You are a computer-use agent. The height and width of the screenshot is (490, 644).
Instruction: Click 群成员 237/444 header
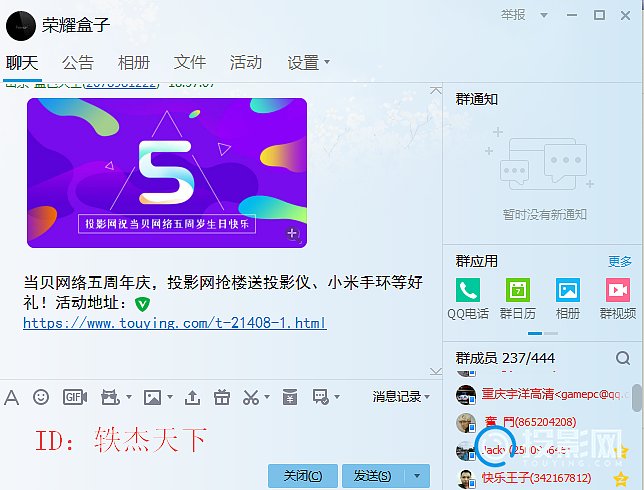[505, 358]
